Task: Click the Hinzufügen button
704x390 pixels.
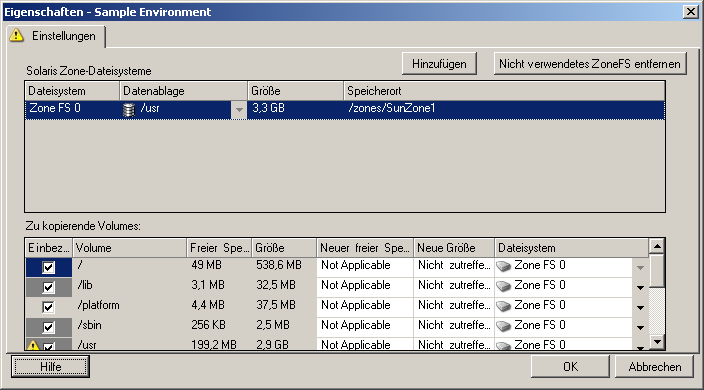Action: 439,64
